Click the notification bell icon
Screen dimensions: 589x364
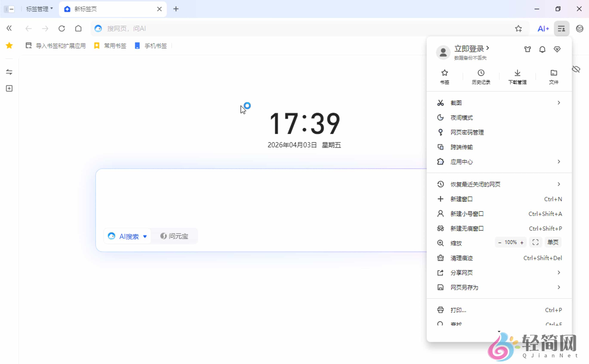point(542,49)
